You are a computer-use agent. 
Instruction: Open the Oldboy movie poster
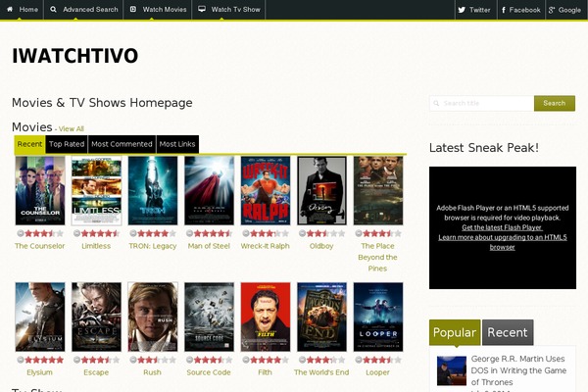click(321, 190)
